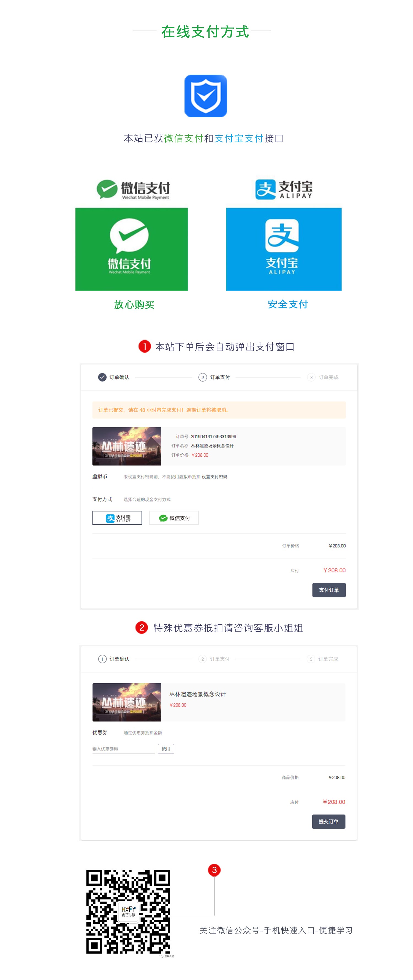413x980 pixels.
Task: Click the 本站下单后会自动弹出支付窗口 heading
Action: coord(225,347)
